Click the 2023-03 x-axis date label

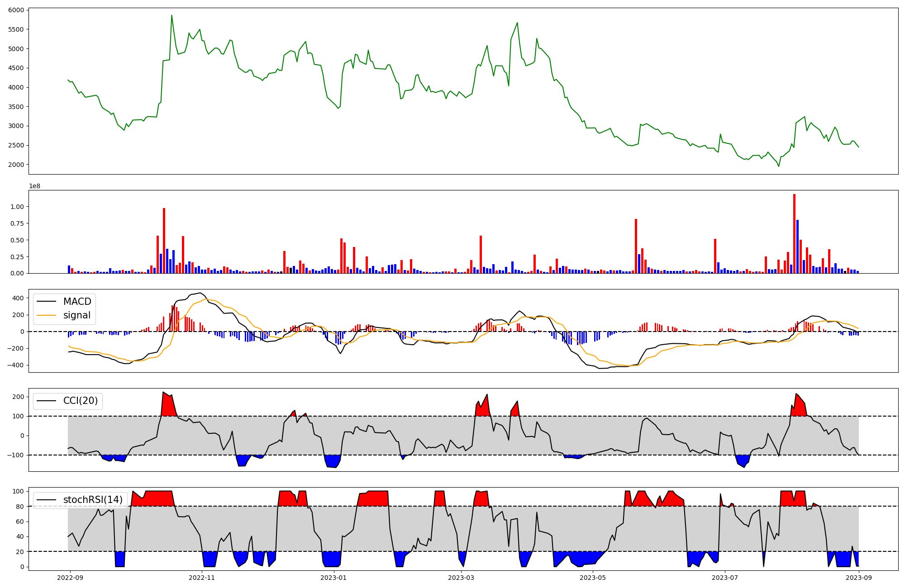tap(461, 578)
